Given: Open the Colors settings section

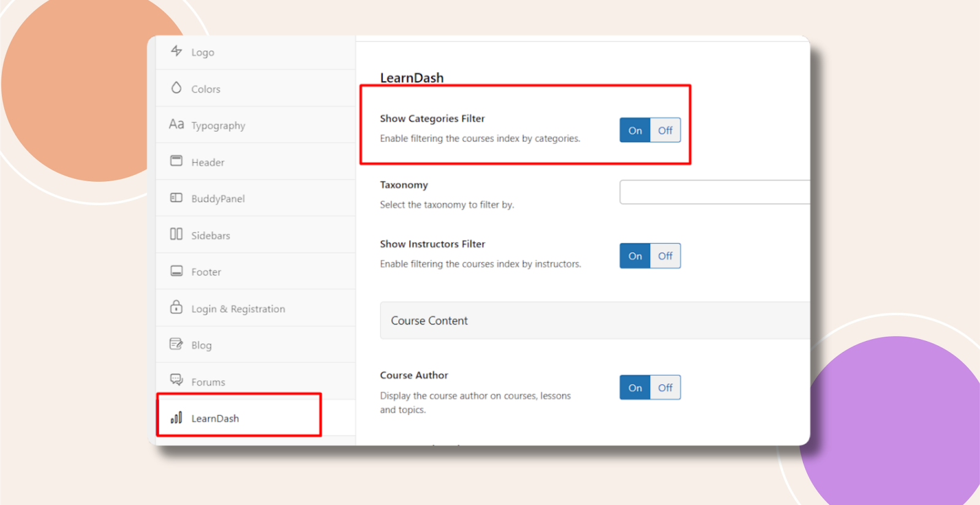Looking at the screenshot, I should click(256, 88).
